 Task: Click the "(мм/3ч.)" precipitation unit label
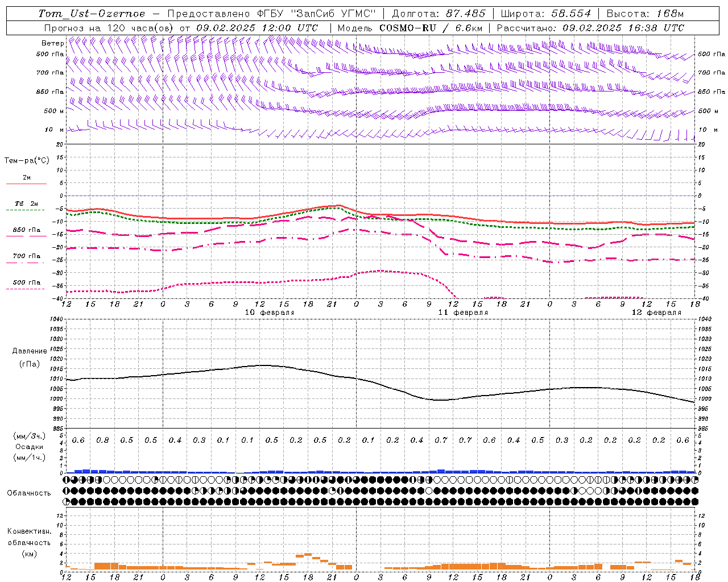coord(30,436)
